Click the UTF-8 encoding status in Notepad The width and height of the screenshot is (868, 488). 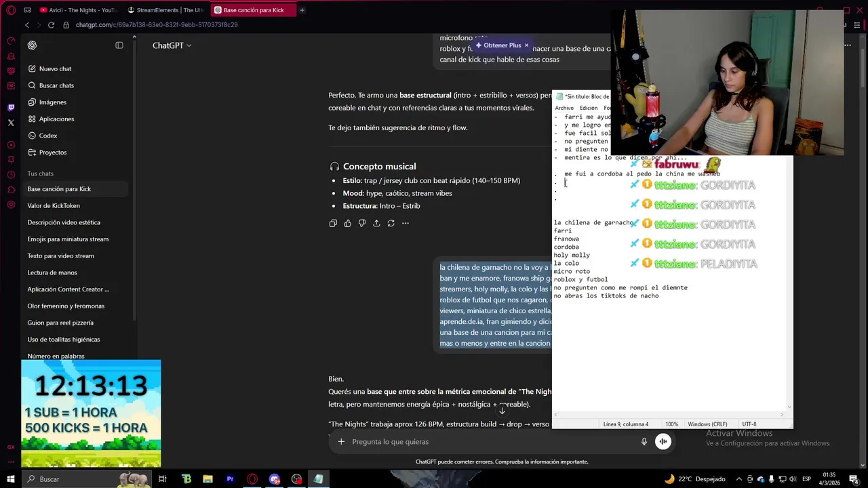point(749,424)
